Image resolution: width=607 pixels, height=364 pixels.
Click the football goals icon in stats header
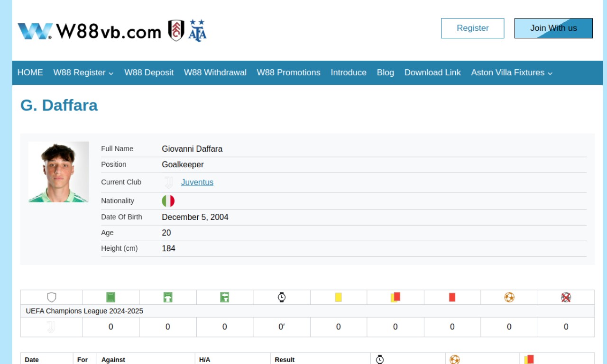point(509,297)
